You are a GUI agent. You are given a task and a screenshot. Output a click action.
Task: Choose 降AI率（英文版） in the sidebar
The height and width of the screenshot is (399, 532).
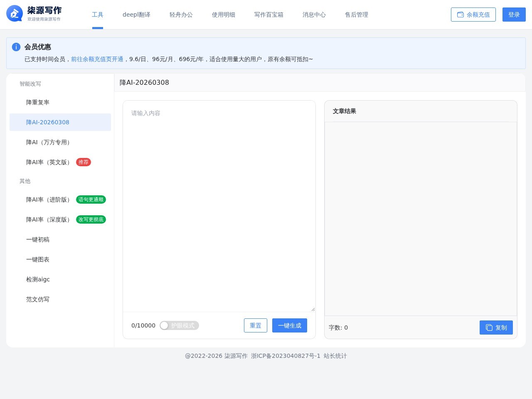click(x=60, y=162)
